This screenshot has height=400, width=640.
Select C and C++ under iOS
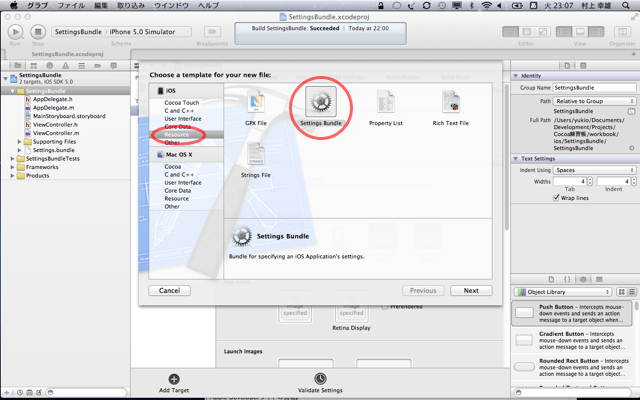(x=179, y=111)
